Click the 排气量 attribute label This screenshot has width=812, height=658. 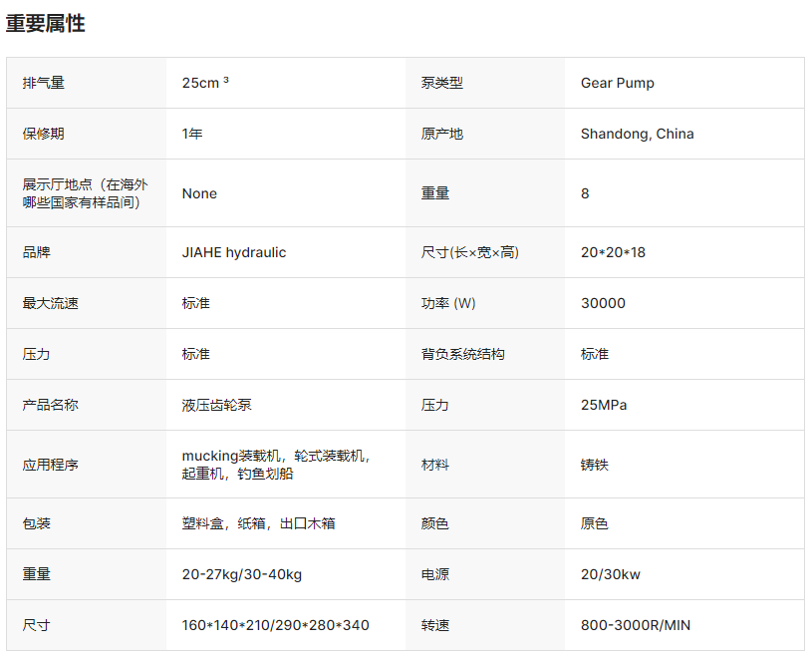point(44,83)
